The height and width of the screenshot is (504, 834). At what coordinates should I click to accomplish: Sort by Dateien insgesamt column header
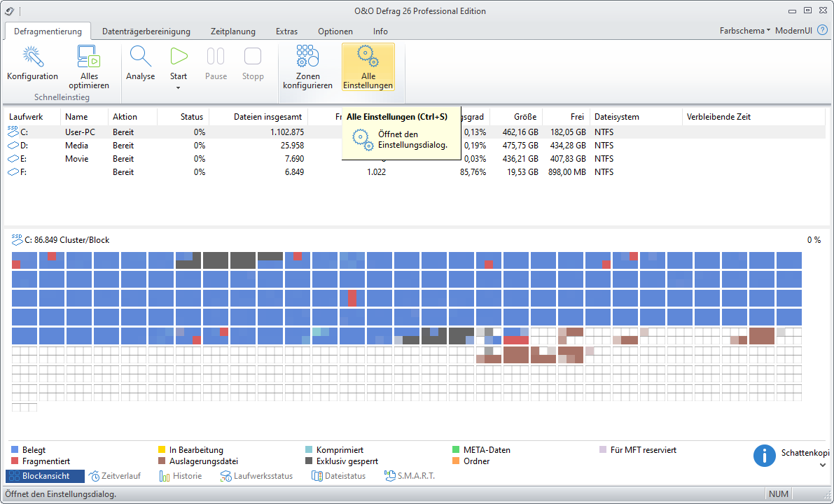[x=258, y=116]
